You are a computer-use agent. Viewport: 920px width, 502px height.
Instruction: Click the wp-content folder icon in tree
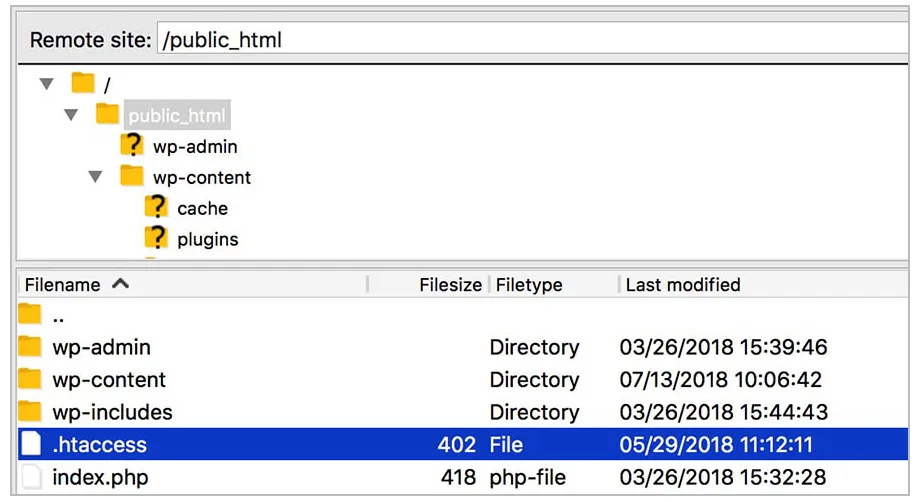(x=132, y=176)
